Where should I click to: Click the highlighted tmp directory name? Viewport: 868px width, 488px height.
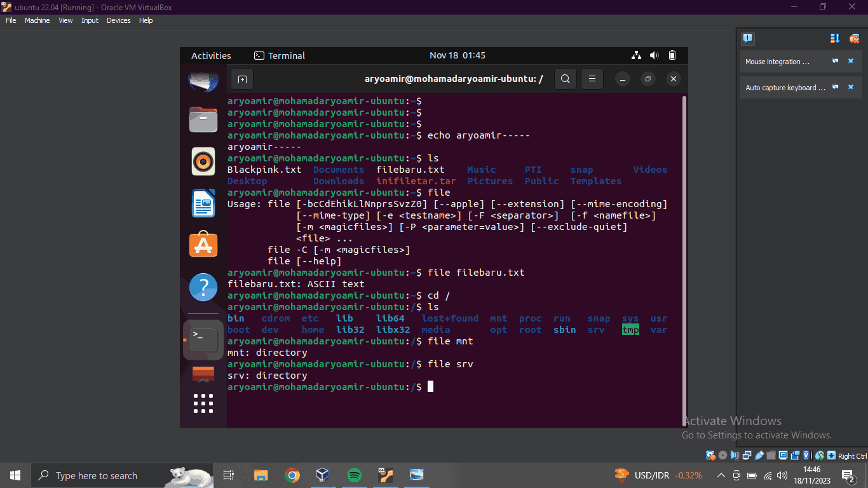(x=630, y=330)
